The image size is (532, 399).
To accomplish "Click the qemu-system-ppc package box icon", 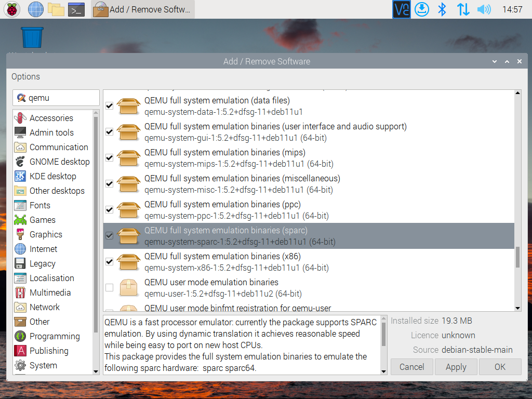I will coord(129,210).
